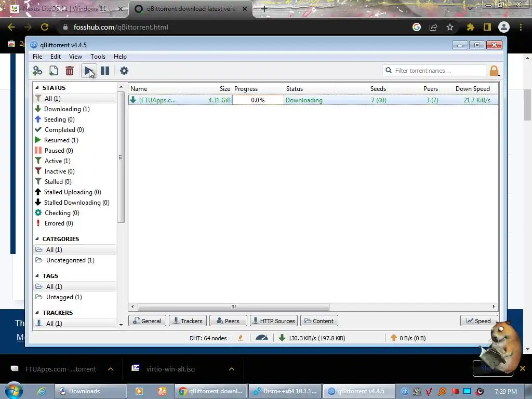Open the File menu
Viewport: 532px width, 399px height.
tap(37, 57)
